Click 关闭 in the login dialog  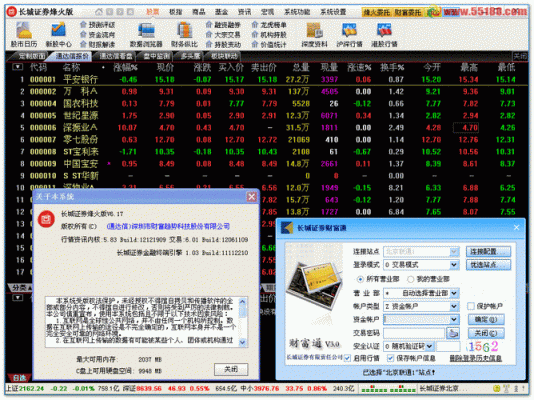[486, 333]
